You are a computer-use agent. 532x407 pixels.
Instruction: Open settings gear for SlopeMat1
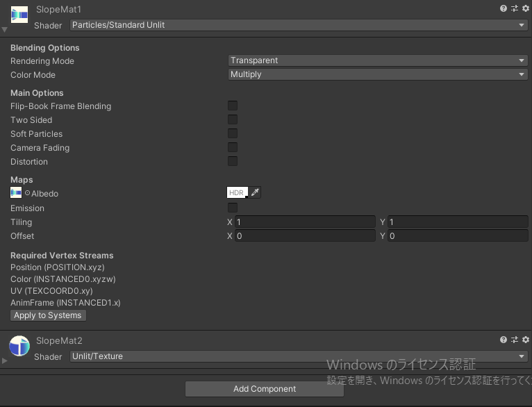tap(526, 8)
